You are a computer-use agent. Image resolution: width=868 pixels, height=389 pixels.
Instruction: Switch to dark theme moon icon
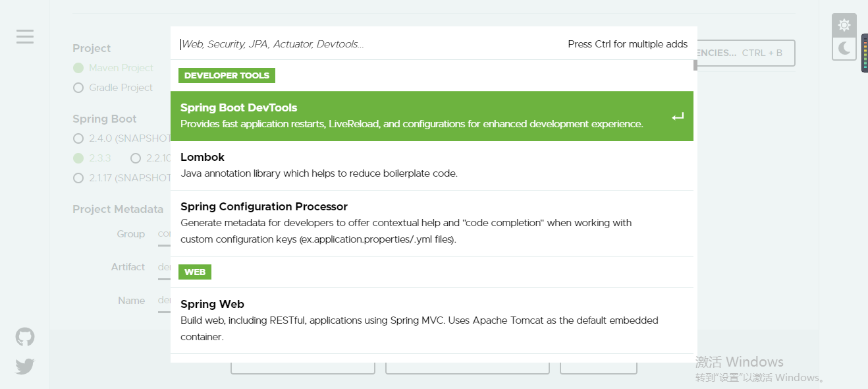point(844,48)
